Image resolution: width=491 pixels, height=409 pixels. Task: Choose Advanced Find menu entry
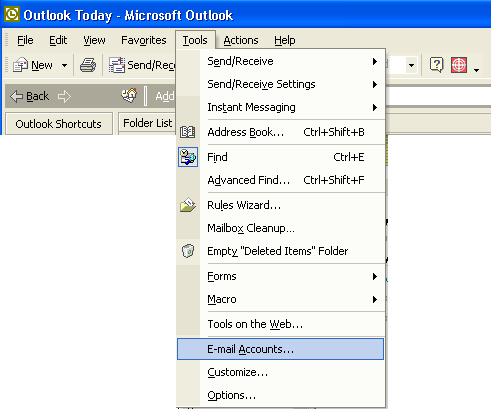pos(281,180)
